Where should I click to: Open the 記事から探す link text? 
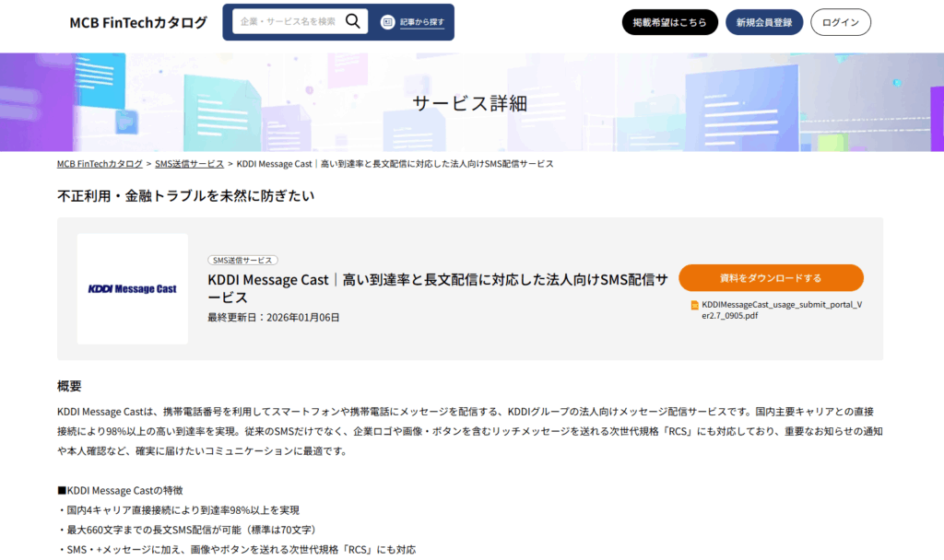click(x=421, y=22)
